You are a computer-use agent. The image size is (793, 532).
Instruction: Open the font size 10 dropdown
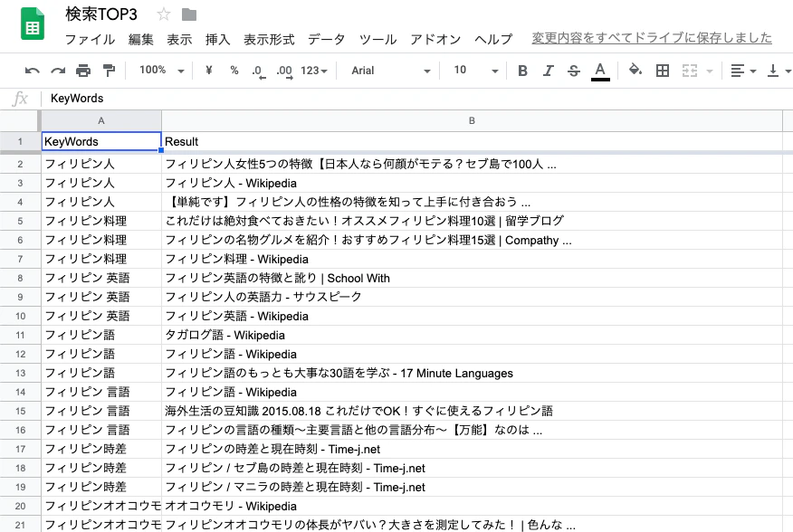(x=475, y=71)
